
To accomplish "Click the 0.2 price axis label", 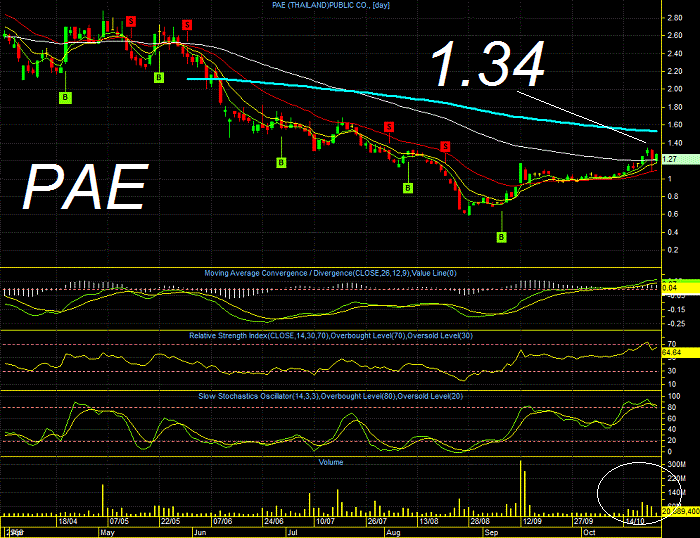I will click(x=673, y=250).
